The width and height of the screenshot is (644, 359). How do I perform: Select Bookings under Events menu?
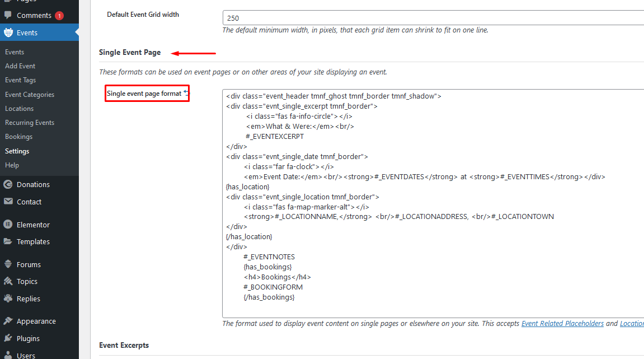(19, 137)
